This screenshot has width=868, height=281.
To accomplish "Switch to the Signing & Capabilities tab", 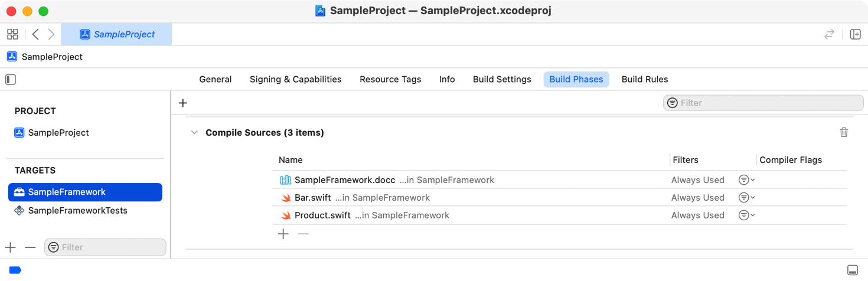I will [x=295, y=79].
